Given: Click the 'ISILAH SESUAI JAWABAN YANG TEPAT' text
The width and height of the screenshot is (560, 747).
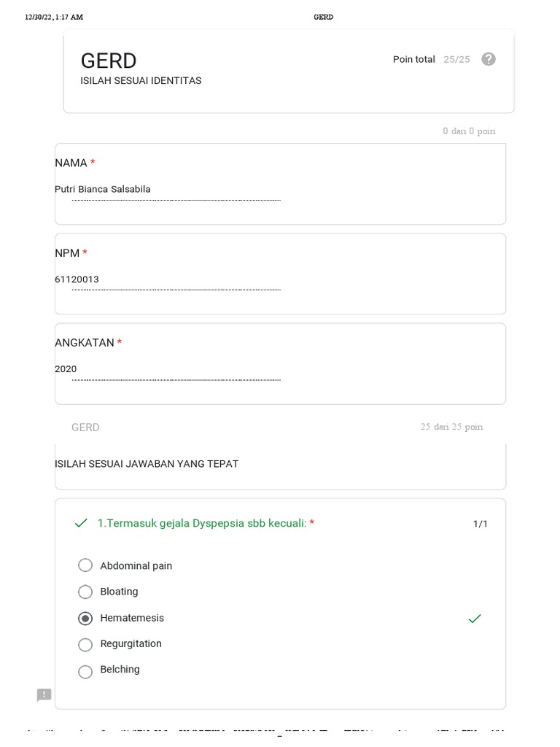Looking at the screenshot, I should click(x=147, y=464).
